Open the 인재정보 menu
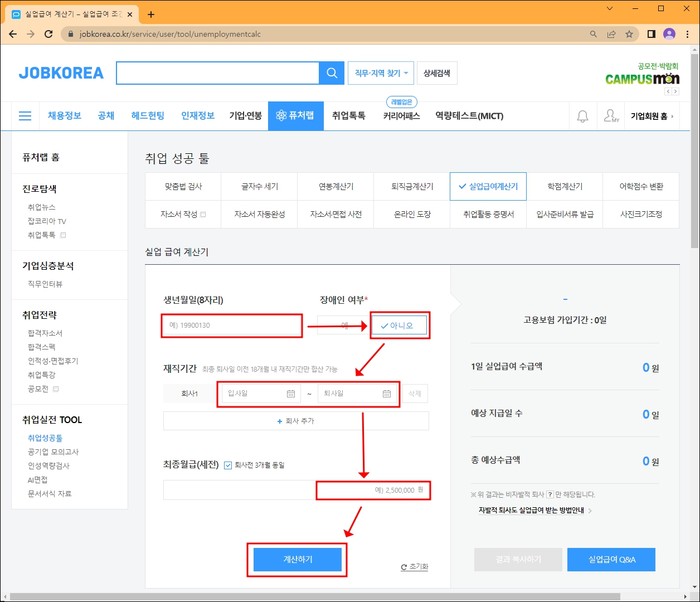Image resolution: width=700 pixels, height=602 pixels. pos(198,115)
